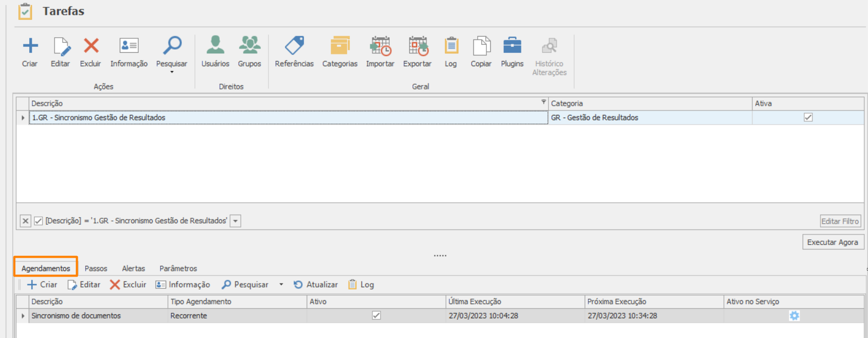Click the Criar plus icon in the ribbon

(x=30, y=46)
